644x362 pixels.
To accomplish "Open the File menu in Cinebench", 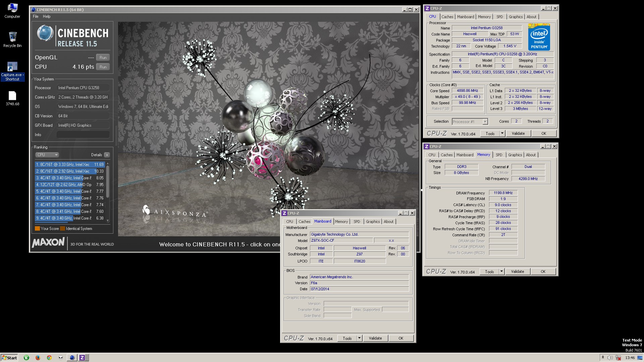I will tap(36, 16).
